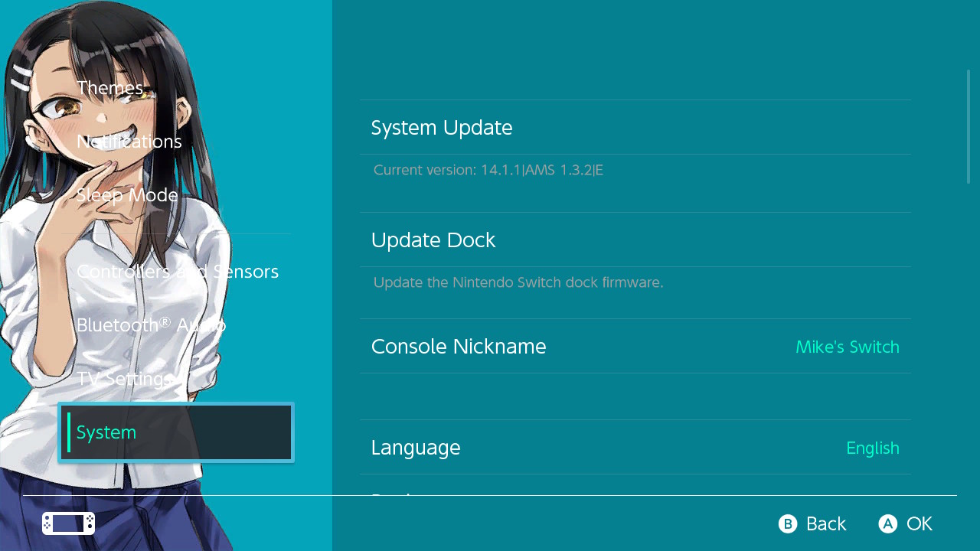The width and height of the screenshot is (980, 551).
Task: Change the Language setting
Action: click(x=635, y=447)
